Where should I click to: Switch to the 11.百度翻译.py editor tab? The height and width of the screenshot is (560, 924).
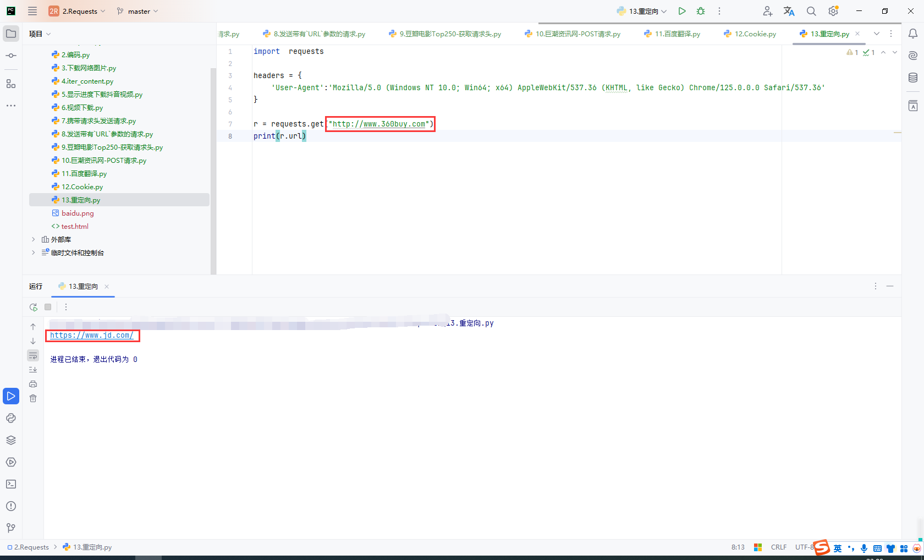(x=672, y=34)
